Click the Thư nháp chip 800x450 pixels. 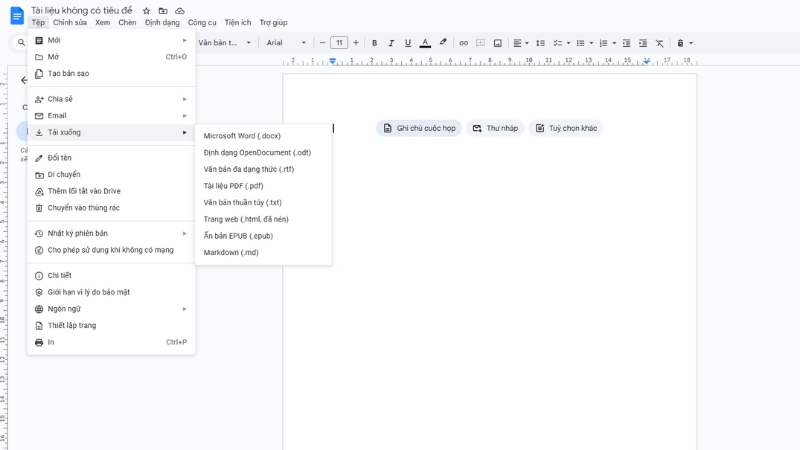(x=495, y=128)
